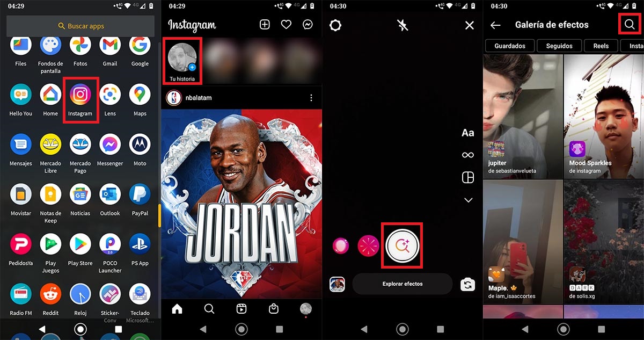
Task: Open Google Home app
Action: point(50,95)
